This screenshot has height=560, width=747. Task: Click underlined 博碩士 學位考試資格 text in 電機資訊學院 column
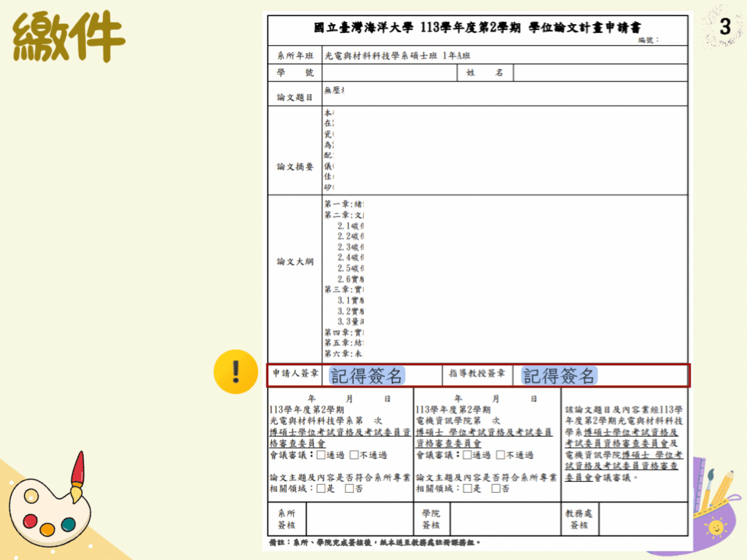(484, 437)
